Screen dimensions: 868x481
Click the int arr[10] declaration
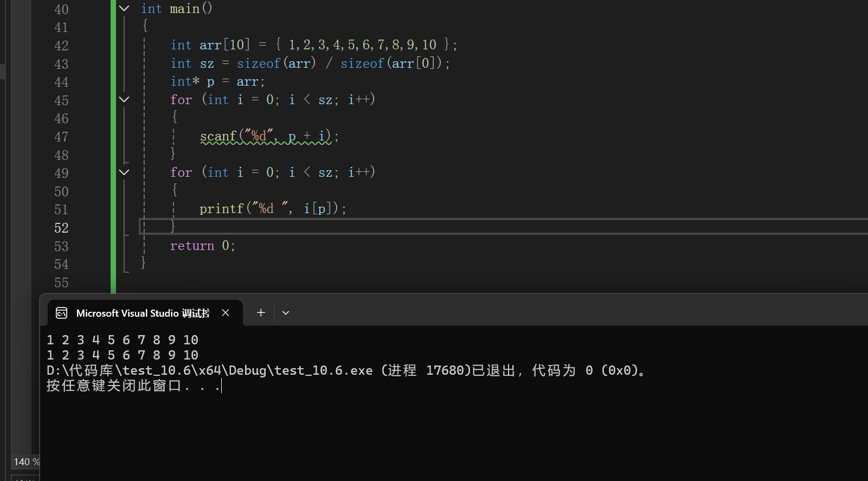point(313,44)
